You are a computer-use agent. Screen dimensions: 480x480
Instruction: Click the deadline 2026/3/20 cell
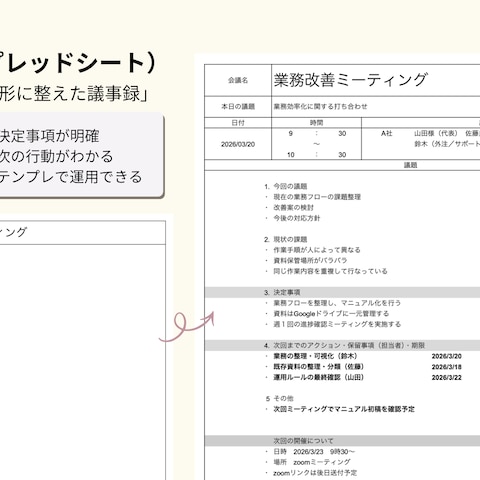click(447, 356)
